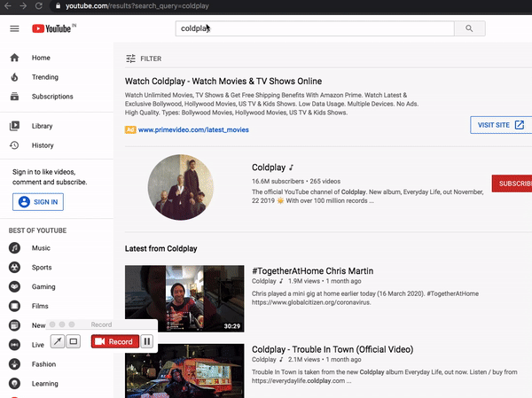Screen dimensions: 532x398
Task: Open Learning under Best of YouTube
Action: [45, 384]
